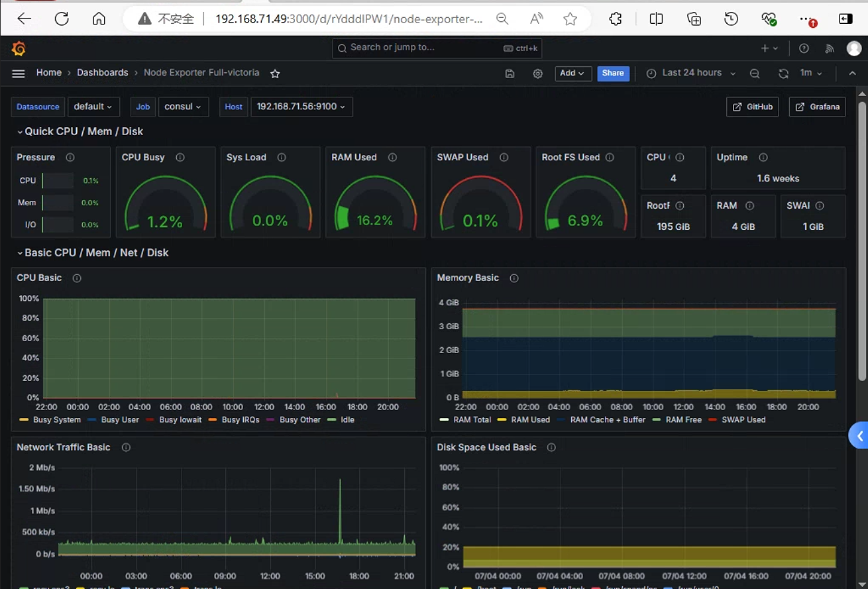The height and width of the screenshot is (589, 868).
Task: Expand the blue side panel arrow tab
Action: [x=859, y=436]
